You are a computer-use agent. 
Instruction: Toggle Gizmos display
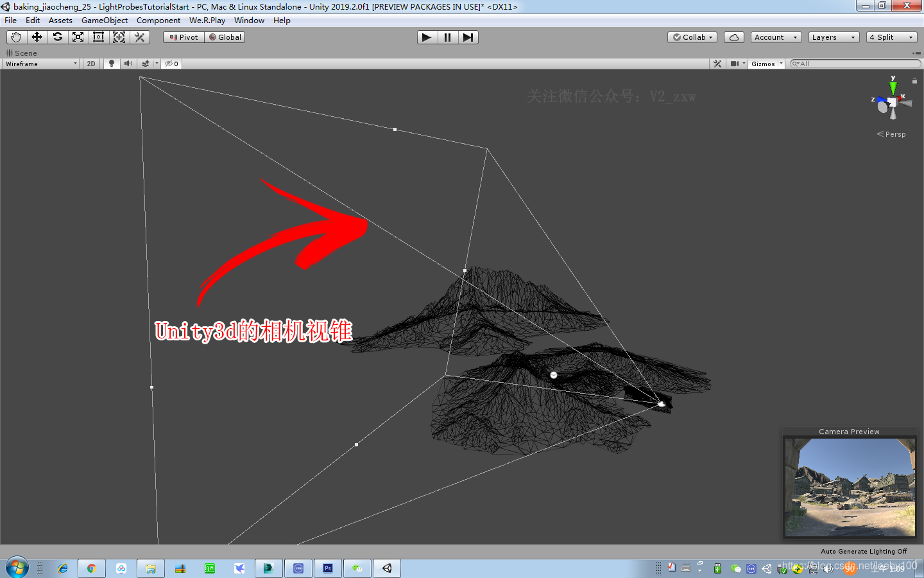point(763,64)
